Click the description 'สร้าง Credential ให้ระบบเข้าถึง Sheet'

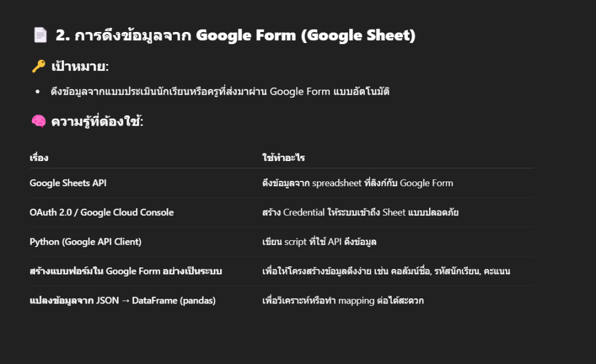360,212
